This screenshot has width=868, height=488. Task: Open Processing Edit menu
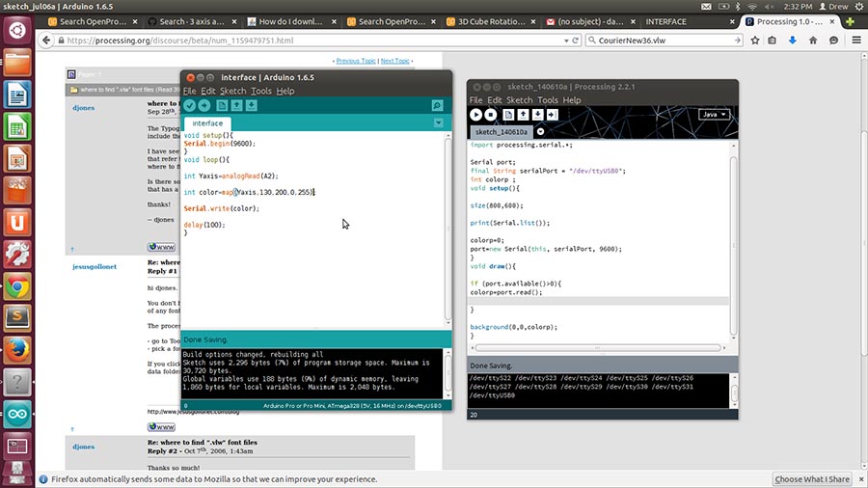495,100
